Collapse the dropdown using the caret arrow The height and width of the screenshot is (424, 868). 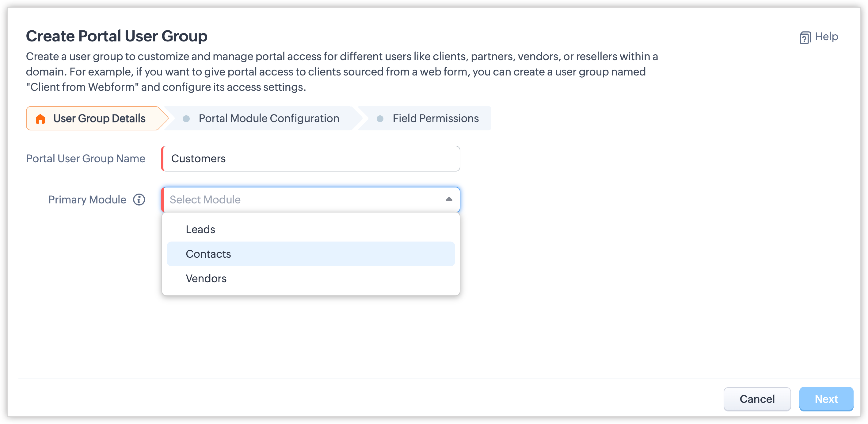[449, 199]
